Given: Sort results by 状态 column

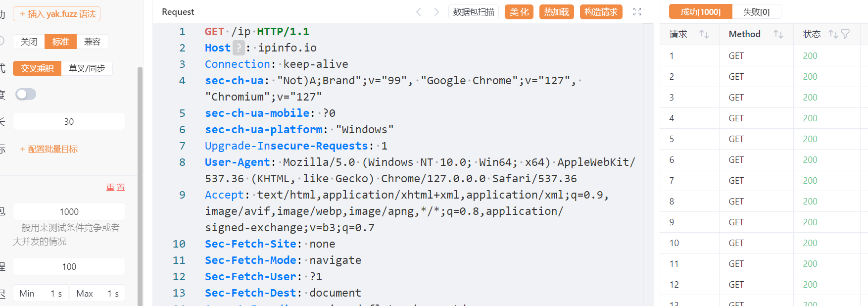Looking at the screenshot, I should 833,34.
